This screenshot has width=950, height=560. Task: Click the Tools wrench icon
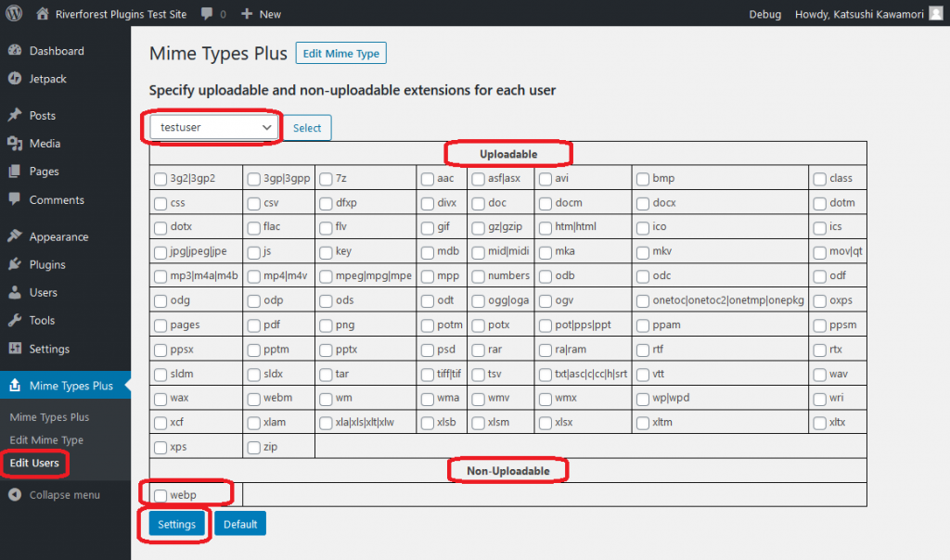(15, 320)
